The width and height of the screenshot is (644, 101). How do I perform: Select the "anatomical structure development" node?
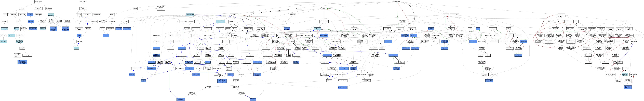pyautogui.click(x=190, y=15)
